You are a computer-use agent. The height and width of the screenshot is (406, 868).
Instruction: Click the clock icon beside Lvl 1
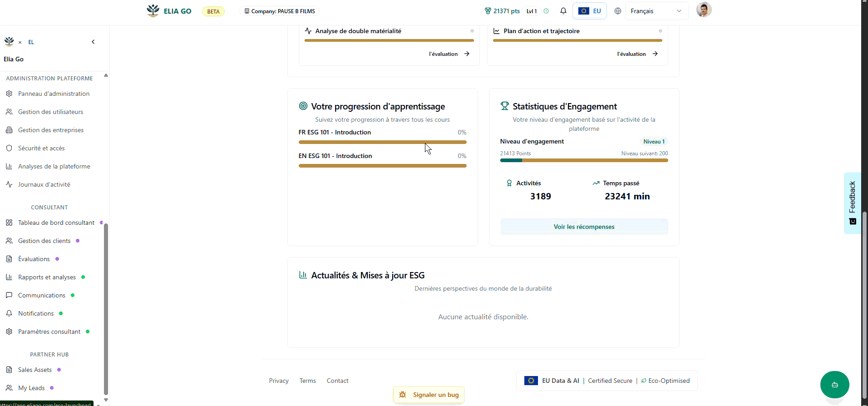point(546,11)
